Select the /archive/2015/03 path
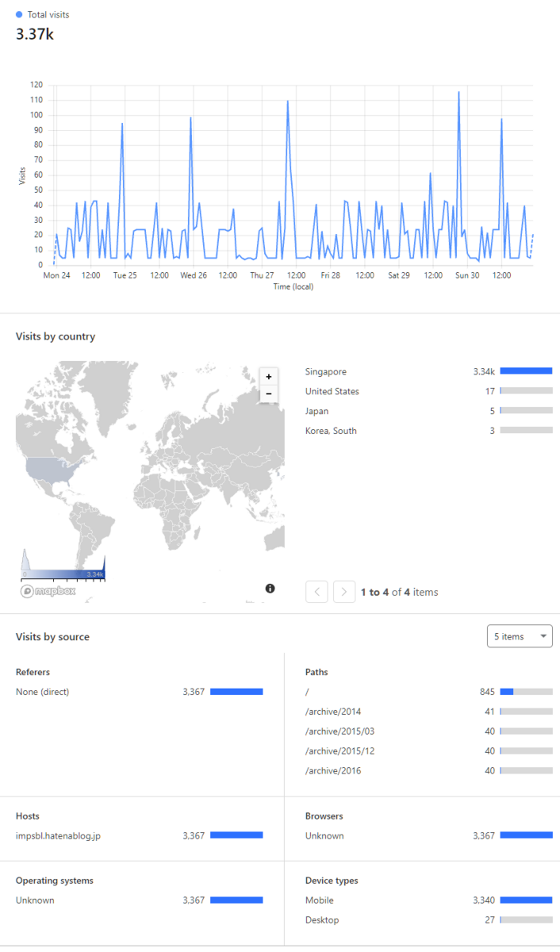Screen dimensions: 560x952 tap(428, 731)
